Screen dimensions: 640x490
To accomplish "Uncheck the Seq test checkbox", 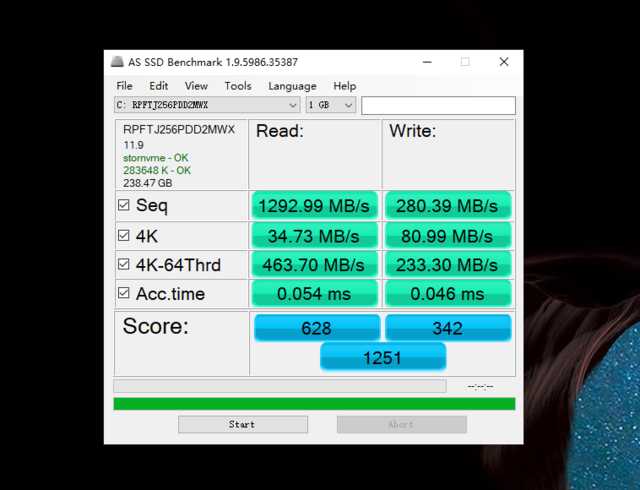I will (123, 205).
